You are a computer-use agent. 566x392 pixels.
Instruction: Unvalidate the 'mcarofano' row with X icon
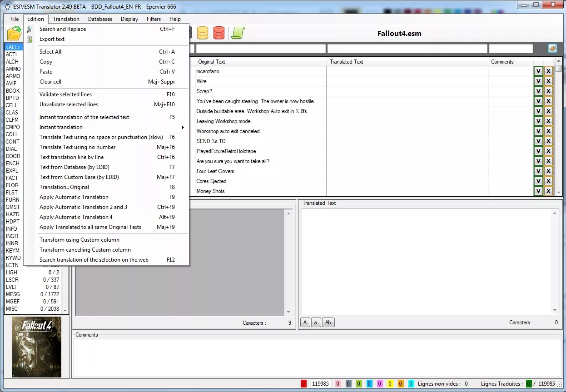(x=548, y=71)
